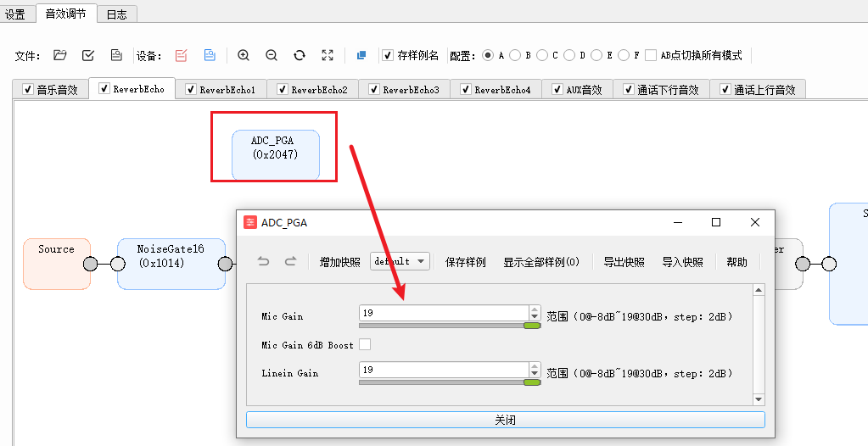This screenshot has height=446, width=868.
Task: Click the NoiseGate16 node input port
Action: [x=118, y=264]
